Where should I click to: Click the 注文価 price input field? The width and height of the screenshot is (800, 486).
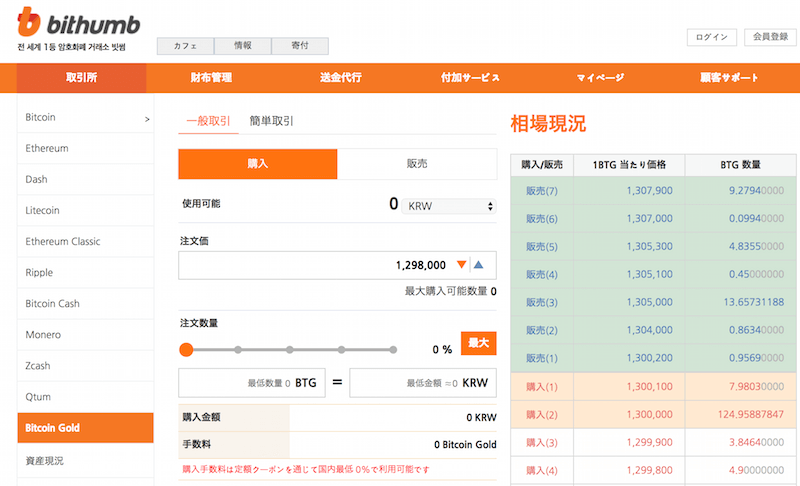pos(337,265)
